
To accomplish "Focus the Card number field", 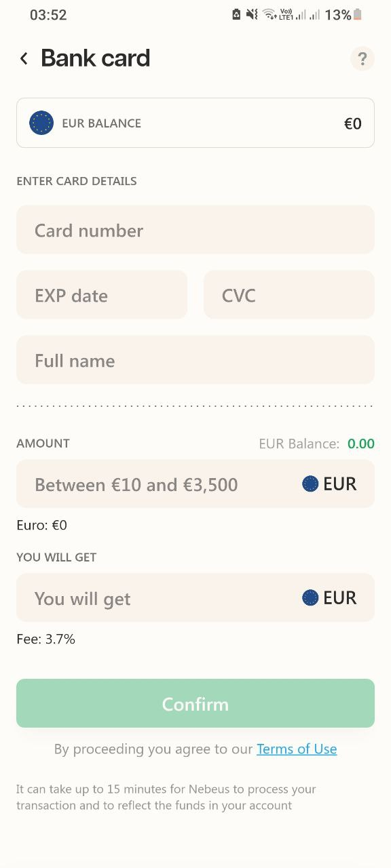I will coord(195,230).
